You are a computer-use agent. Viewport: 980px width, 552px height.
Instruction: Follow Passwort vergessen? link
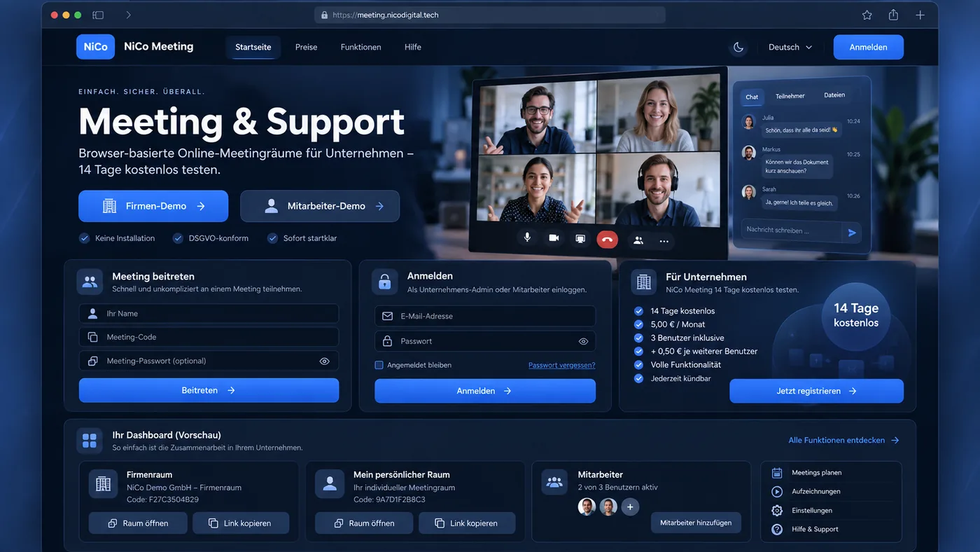[561, 365]
